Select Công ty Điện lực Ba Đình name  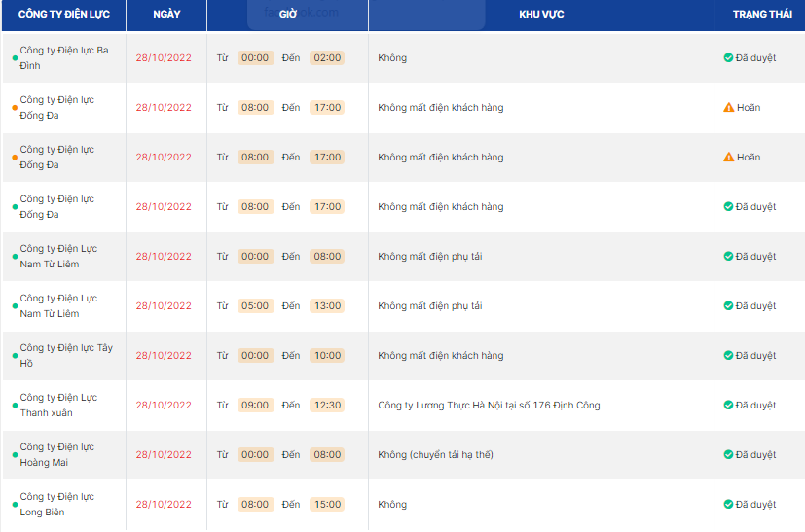coord(64,57)
